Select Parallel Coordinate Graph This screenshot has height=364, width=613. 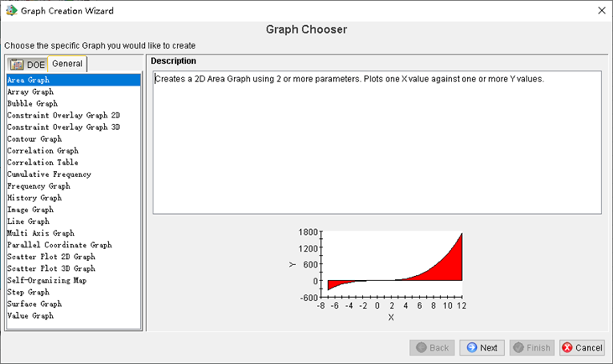coord(59,245)
